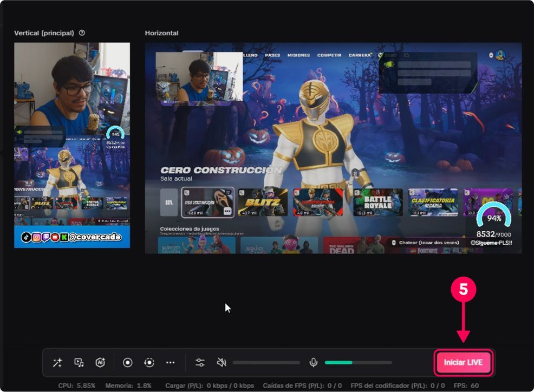Adjust the desktop audio volume slider
The height and width of the screenshot is (392, 534).
click(x=266, y=363)
